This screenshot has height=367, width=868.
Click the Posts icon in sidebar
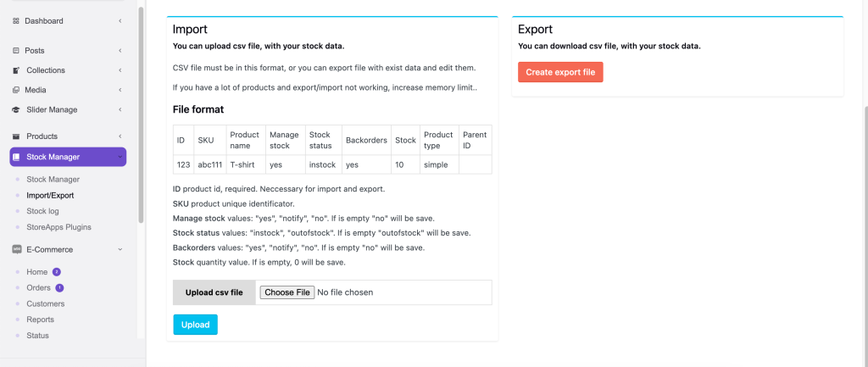point(16,51)
